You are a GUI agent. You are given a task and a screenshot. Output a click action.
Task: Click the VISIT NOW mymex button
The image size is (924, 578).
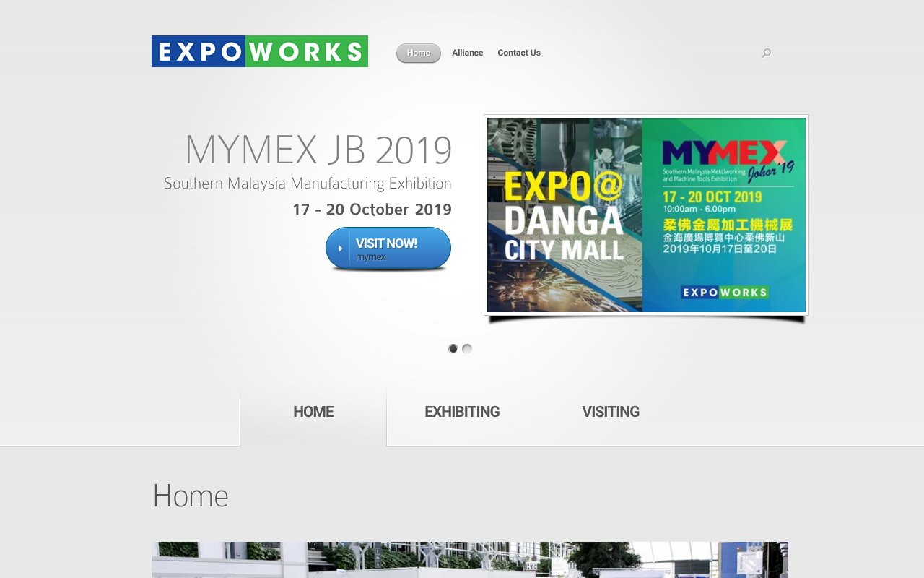click(x=388, y=248)
